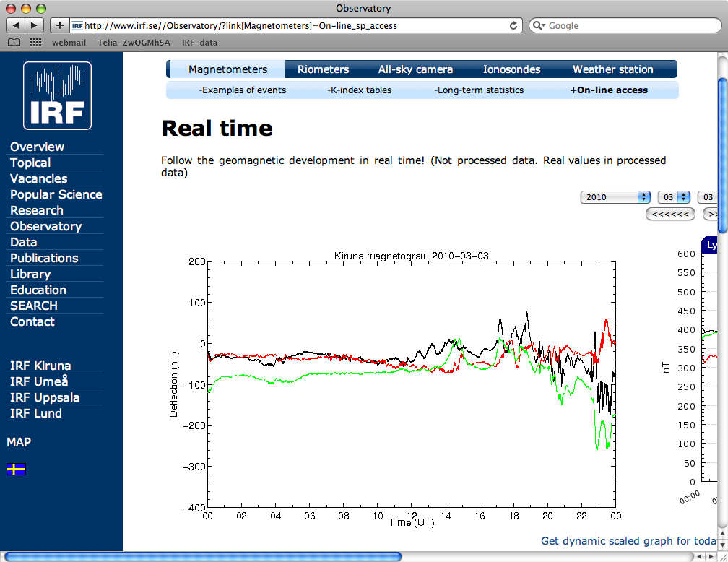
Task: Click the browser back arrow button
Action: click(x=16, y=25)
